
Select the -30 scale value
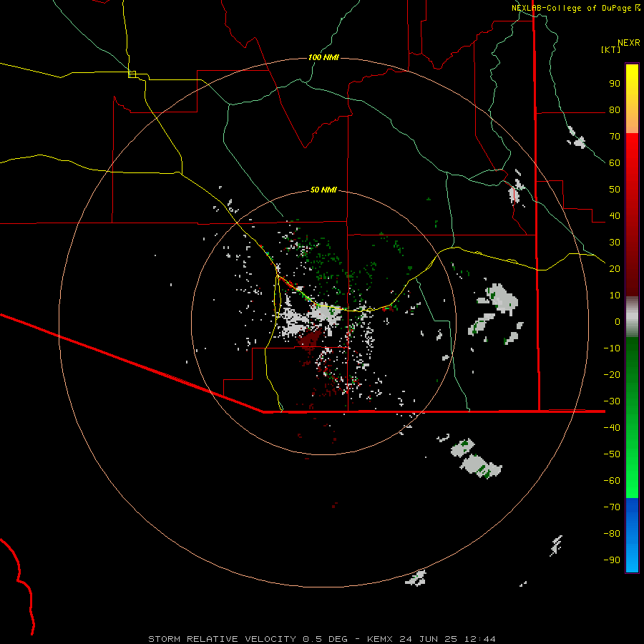612,401
